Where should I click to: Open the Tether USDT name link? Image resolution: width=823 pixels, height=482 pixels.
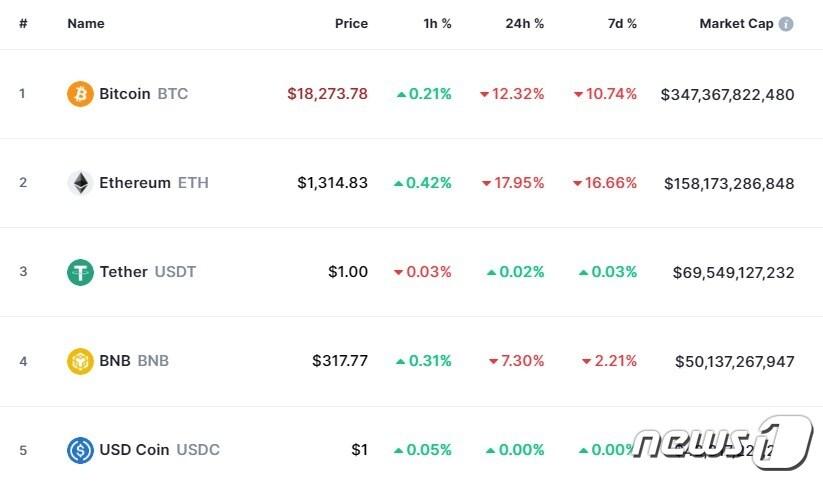pos(147,272)
